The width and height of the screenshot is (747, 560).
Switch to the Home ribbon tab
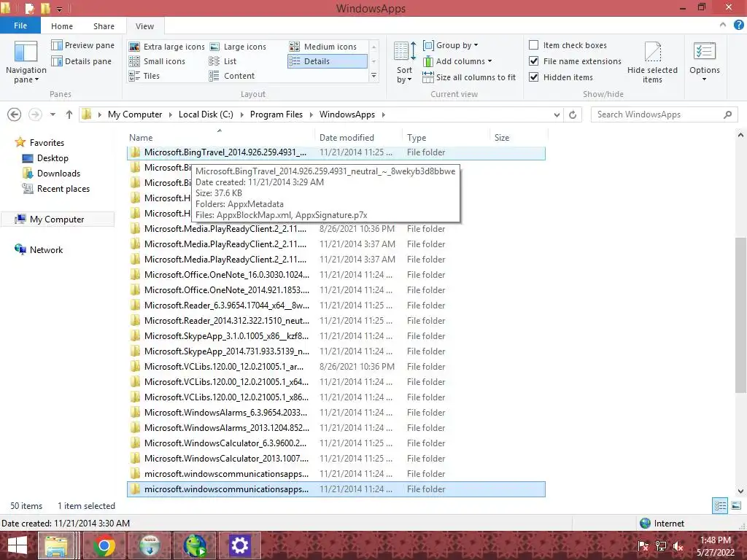point(62,26)
